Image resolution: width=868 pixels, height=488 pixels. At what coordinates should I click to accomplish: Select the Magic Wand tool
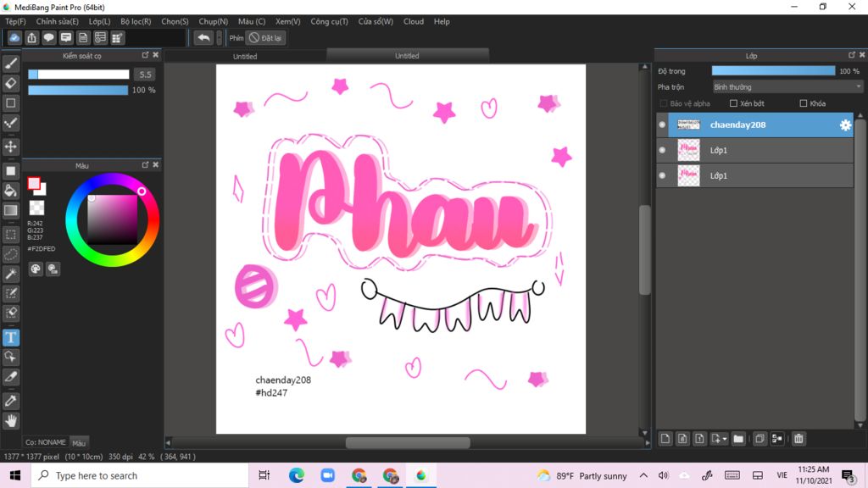coord(10,274)
